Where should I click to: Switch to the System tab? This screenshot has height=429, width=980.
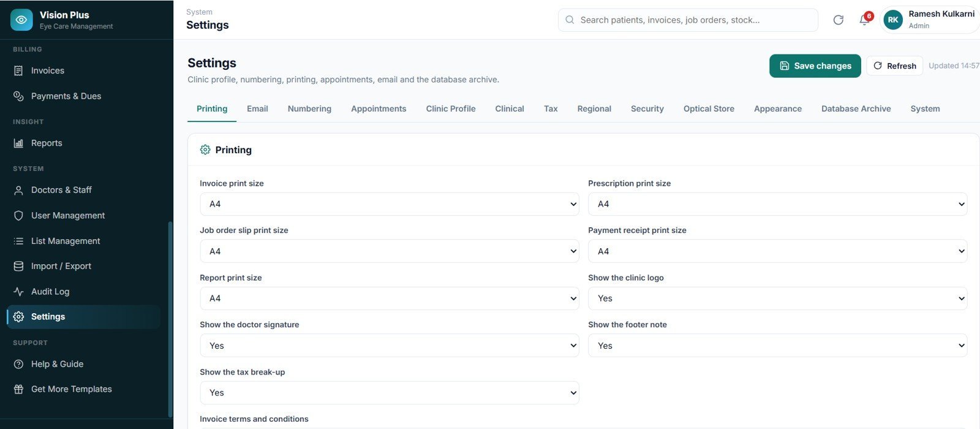point(925,109)
